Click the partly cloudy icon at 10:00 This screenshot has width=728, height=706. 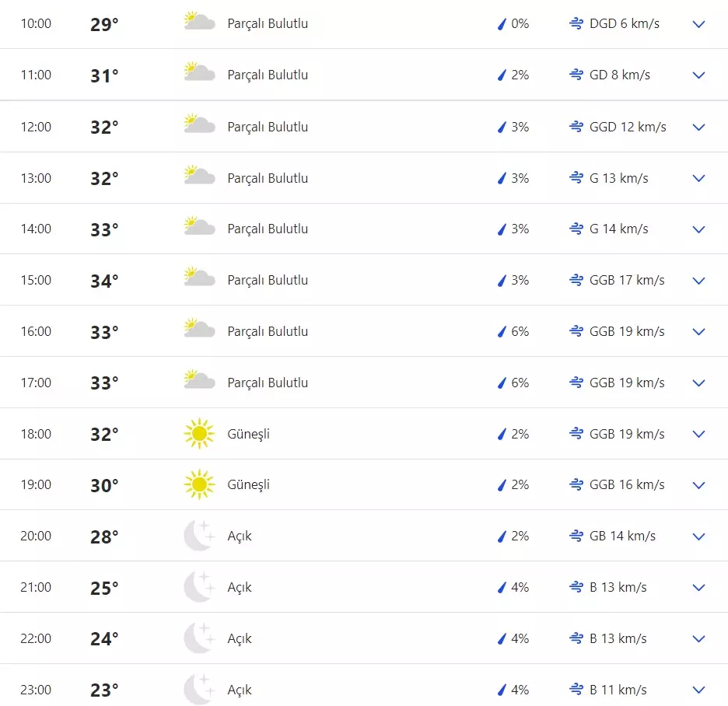tap(199, 22)
